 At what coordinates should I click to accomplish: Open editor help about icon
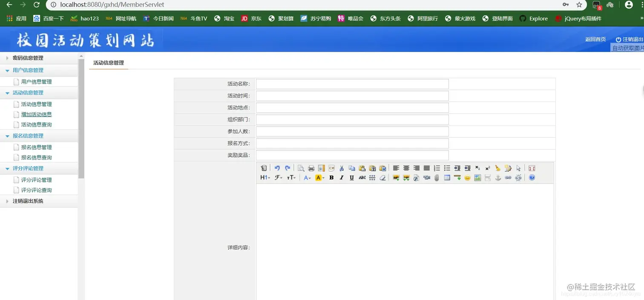click(532, 178)
